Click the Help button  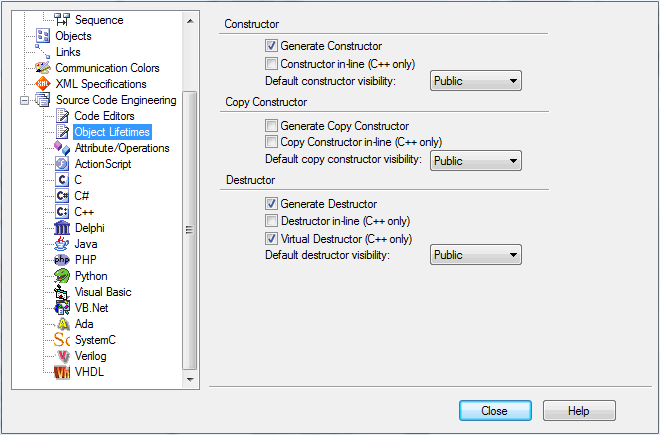579,411
